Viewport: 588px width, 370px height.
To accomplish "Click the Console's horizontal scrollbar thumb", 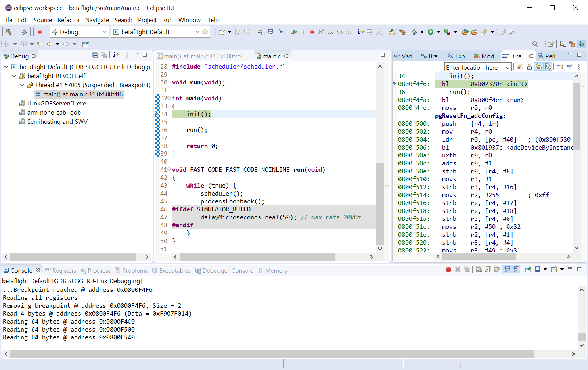I will (272, 354).
